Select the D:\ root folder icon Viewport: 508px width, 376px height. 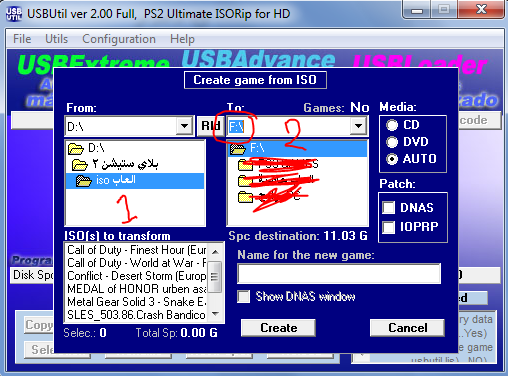76,148
